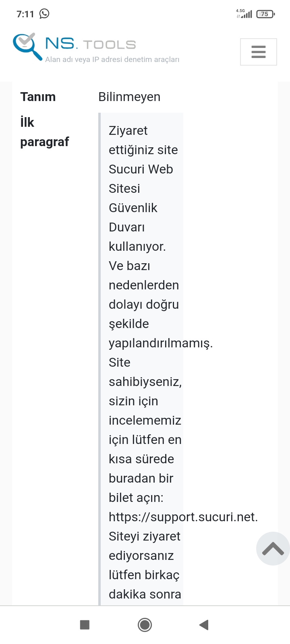Tap the battery level indicator
The height and width of the screenshot is (644, 290).
coord(265,14)
